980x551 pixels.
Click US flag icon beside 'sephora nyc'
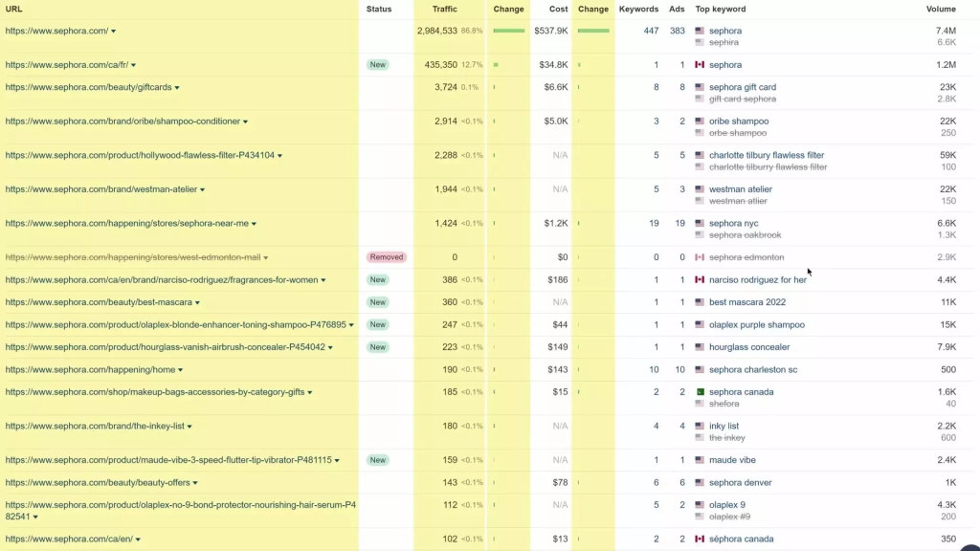coord(700,223)
